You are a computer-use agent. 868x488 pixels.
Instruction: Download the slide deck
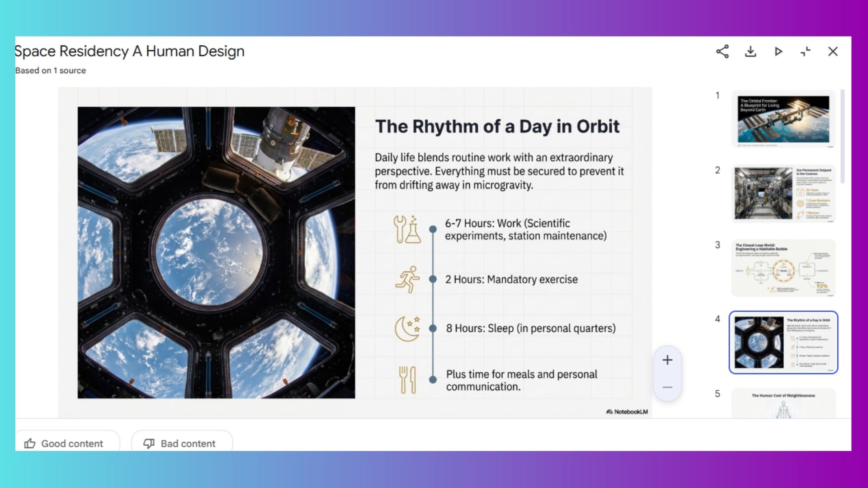pos(750,52)
